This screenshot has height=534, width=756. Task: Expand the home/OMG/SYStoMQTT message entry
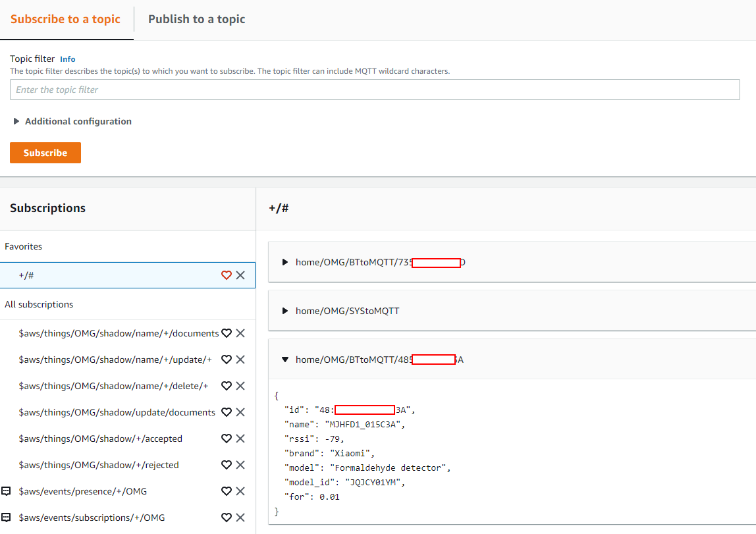tap(284, 309)
